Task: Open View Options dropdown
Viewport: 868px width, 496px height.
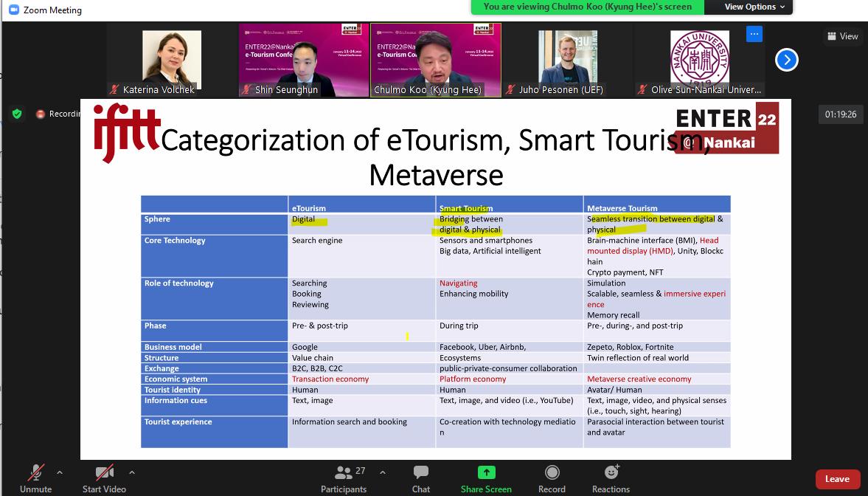Action: [754, 7]
